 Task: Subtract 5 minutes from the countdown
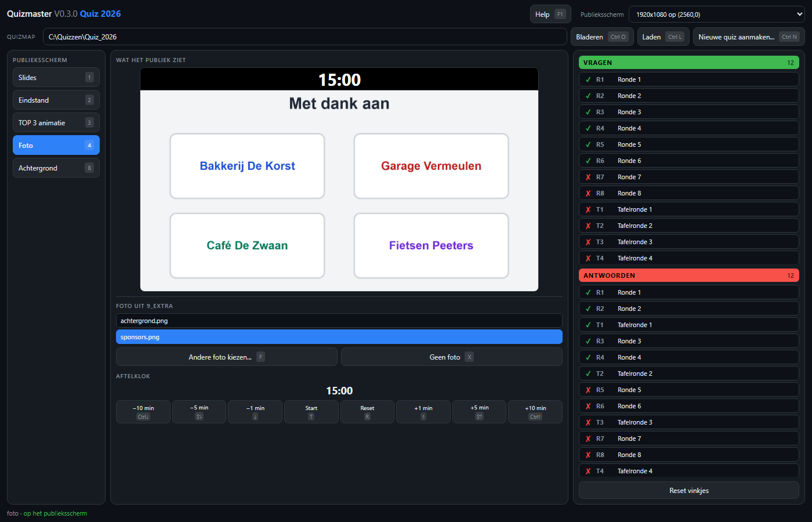(x=199, y=412)
